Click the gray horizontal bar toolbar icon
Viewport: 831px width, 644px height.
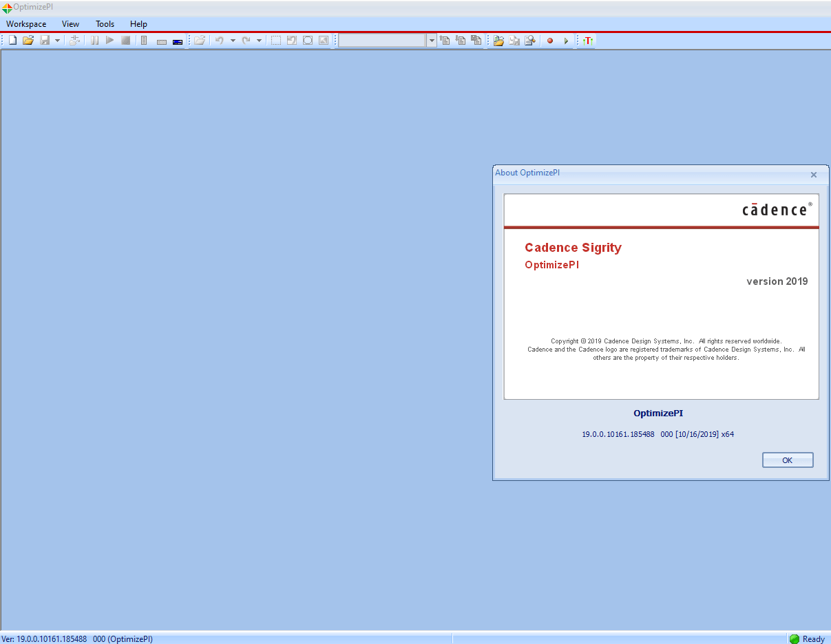click(162, 42)
